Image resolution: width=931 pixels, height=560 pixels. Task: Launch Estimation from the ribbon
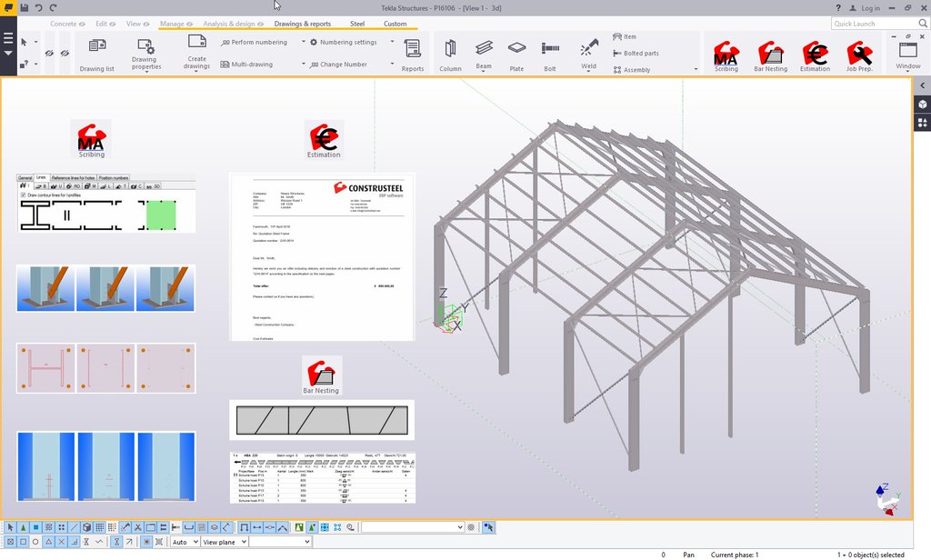point(815,56)
